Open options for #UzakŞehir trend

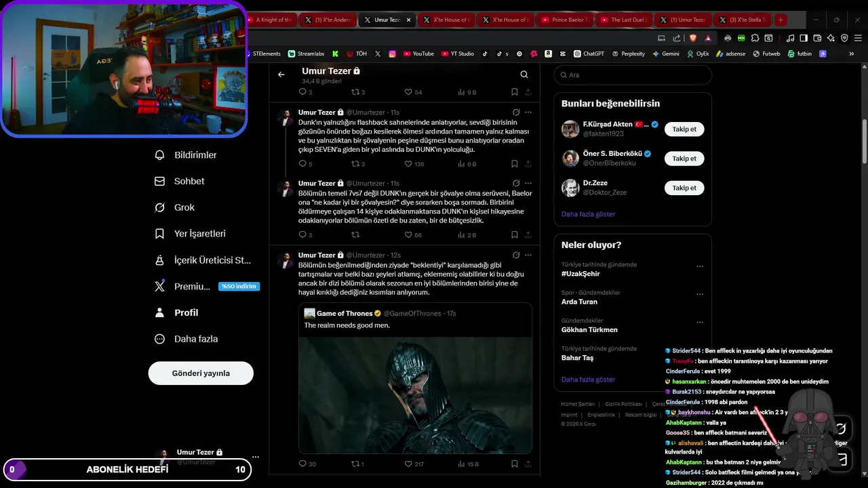coord(700,266)
